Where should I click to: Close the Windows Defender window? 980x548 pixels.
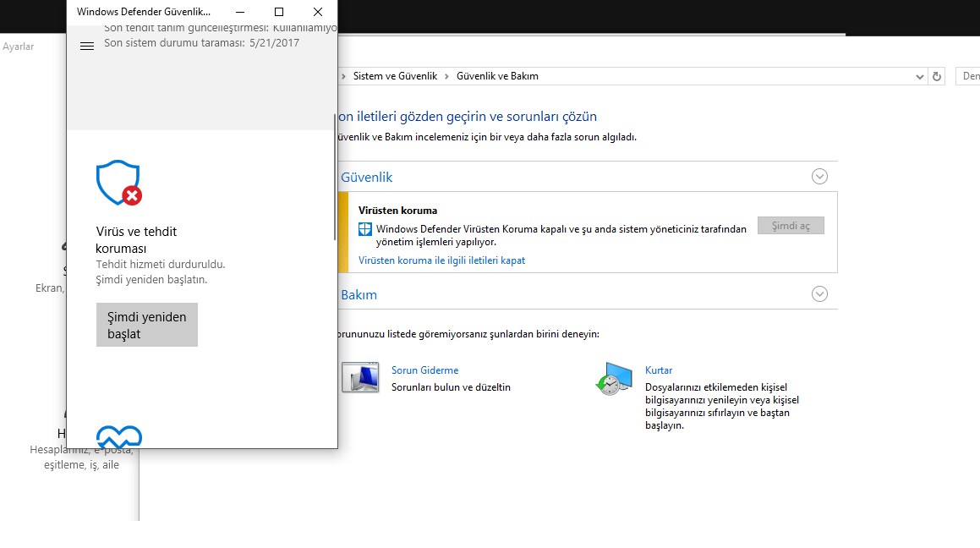coord(317,12)
